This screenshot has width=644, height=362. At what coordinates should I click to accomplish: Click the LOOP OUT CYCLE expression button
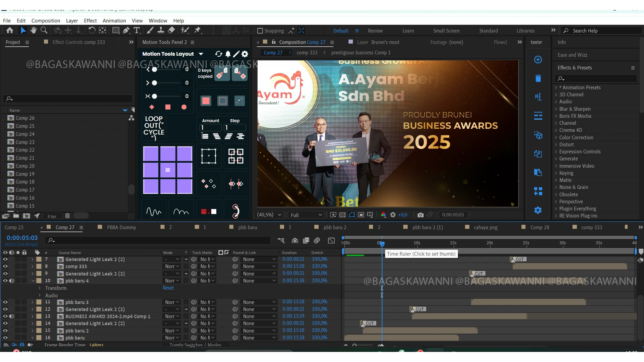click(154, 128)
